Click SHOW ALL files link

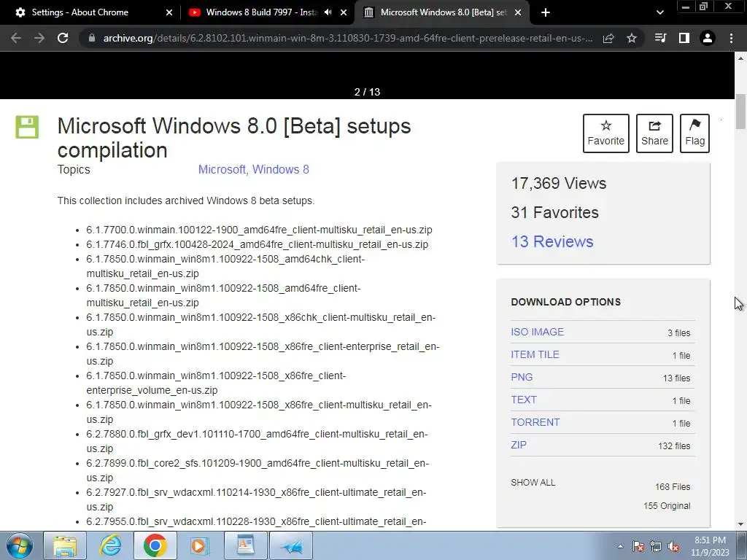coord(533,483)
